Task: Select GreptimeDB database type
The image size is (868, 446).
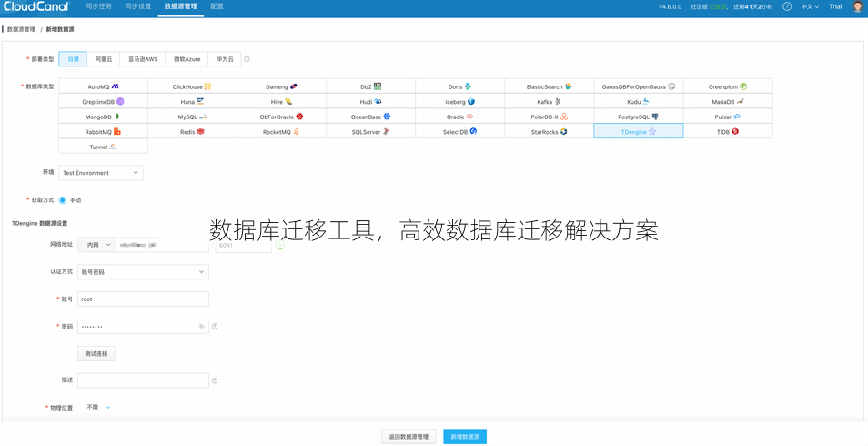Action: point(103,101)
